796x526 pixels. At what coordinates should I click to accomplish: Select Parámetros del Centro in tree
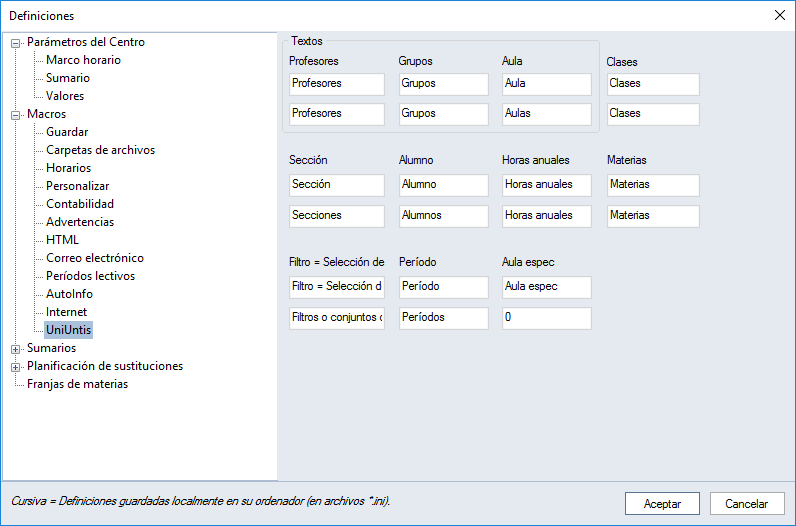(x=86, y=42)
